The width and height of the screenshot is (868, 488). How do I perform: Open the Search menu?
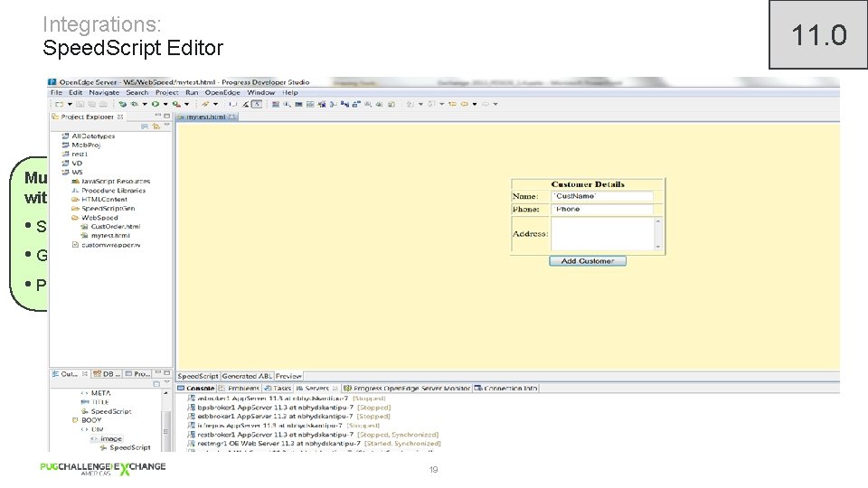coord(137,92)
